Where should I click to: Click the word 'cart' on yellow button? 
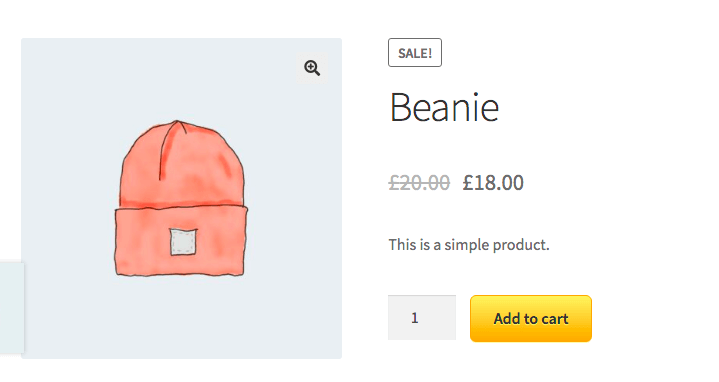pos(555,319)
